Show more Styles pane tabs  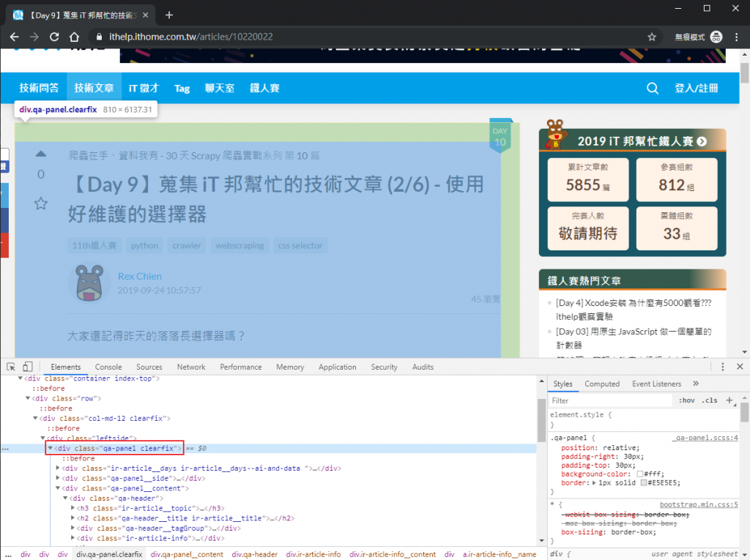[696, 384]
